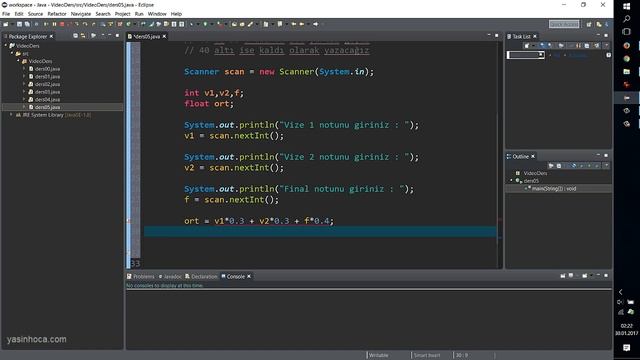Click the Open Perspective icon near Quick Access

tap(589, 24)
